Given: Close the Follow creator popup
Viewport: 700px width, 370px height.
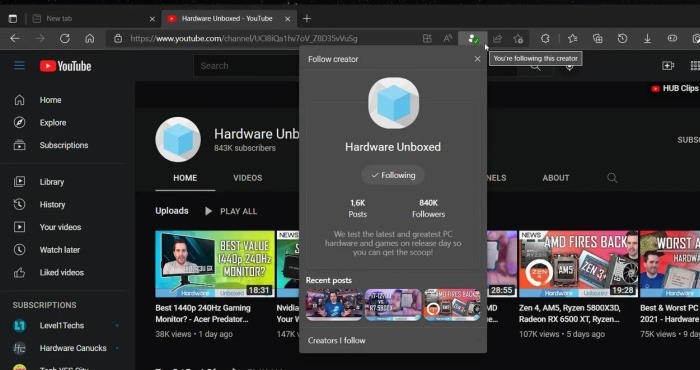Looking at the screenshot, I should tap(477, 59).
